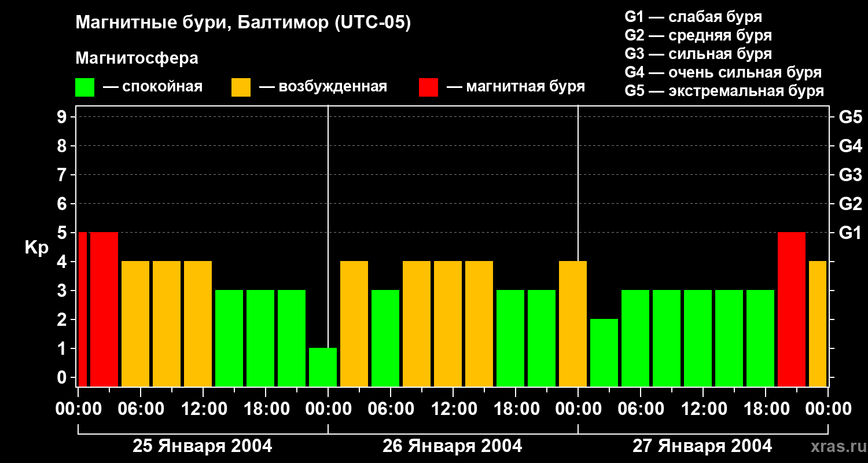Open the xras.ru watermark link

836,446
